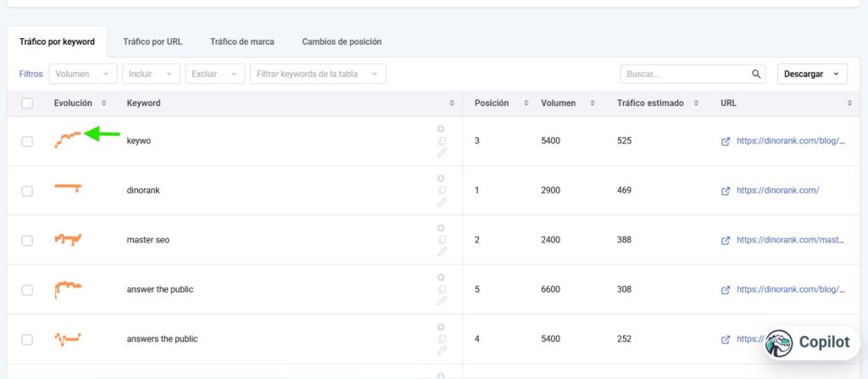Click the evolution sparkline for answers the public
868x379 pixels.
coord(68,338)
